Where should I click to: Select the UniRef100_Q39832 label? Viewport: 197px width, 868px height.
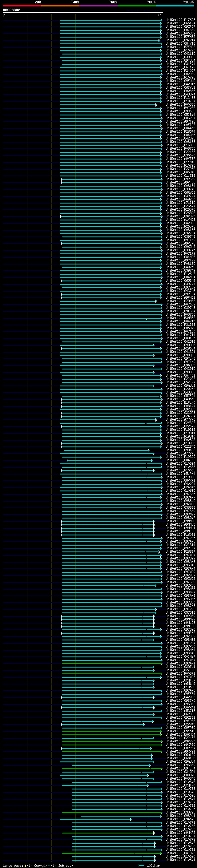click(x=180, y=57)
